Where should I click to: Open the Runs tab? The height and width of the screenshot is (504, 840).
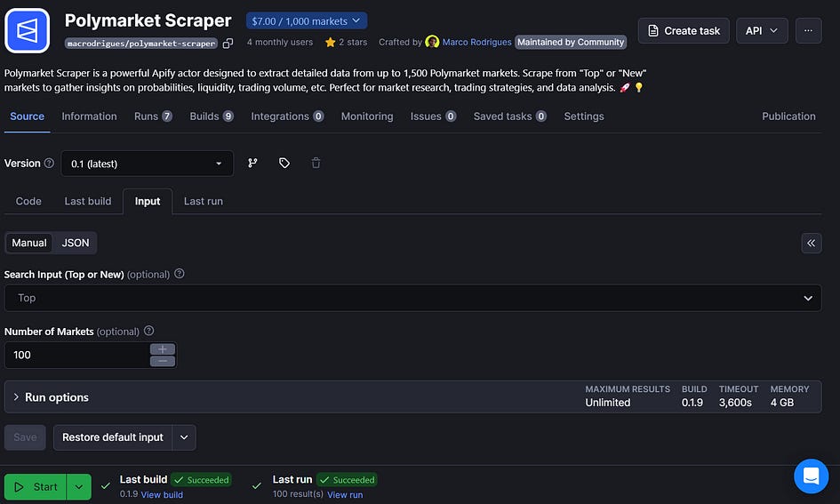click(x=153, y=116)
